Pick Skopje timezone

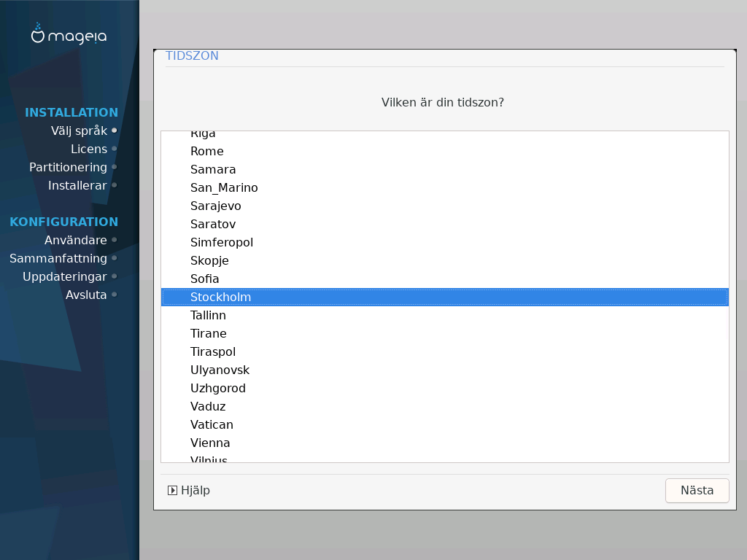[x=209, y=260]
